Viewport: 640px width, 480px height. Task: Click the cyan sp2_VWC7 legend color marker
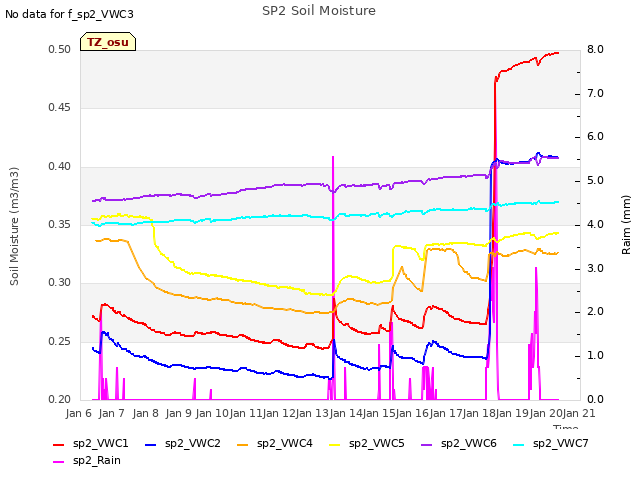pyautogui.click(x=519, y=444)
